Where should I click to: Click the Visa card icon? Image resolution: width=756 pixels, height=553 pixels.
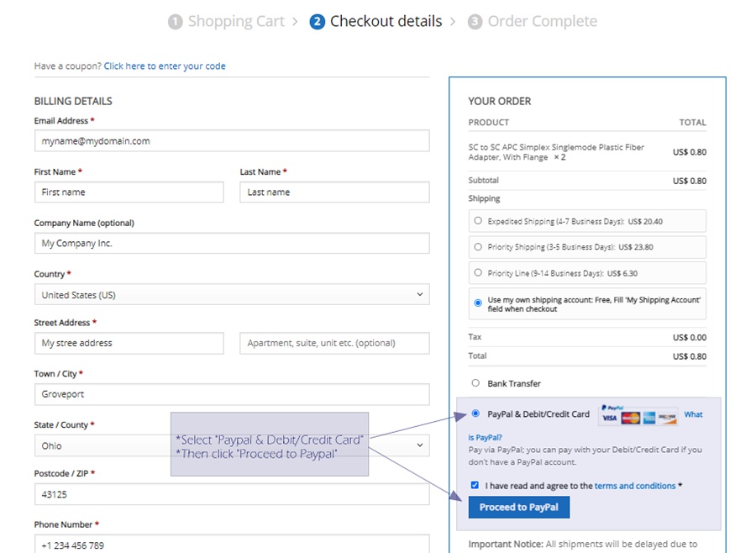[610, 418]
